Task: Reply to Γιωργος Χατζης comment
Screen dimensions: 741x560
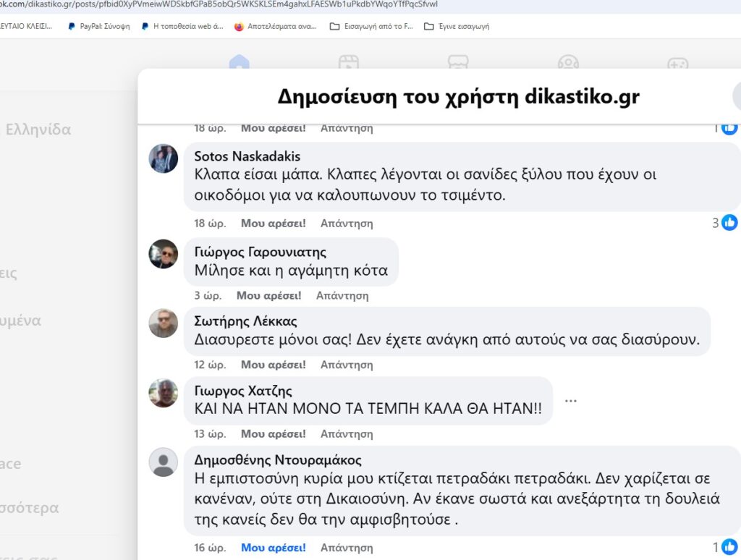Action: pos(347,433)
